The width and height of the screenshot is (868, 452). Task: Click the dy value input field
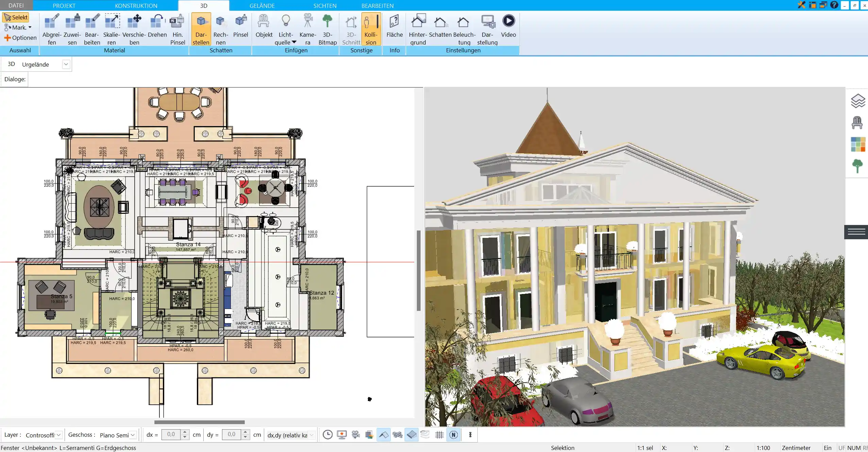click(x=231, y=435)
